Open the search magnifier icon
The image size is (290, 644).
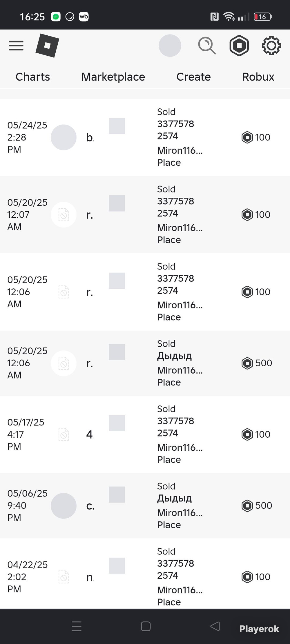[207, 46]
